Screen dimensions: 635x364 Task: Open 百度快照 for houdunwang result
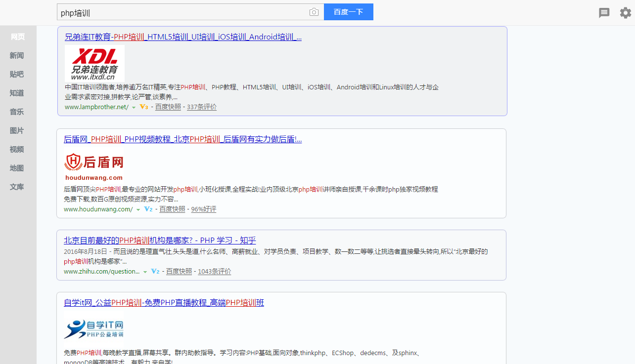pyautogui.click(x=172, y=209)
